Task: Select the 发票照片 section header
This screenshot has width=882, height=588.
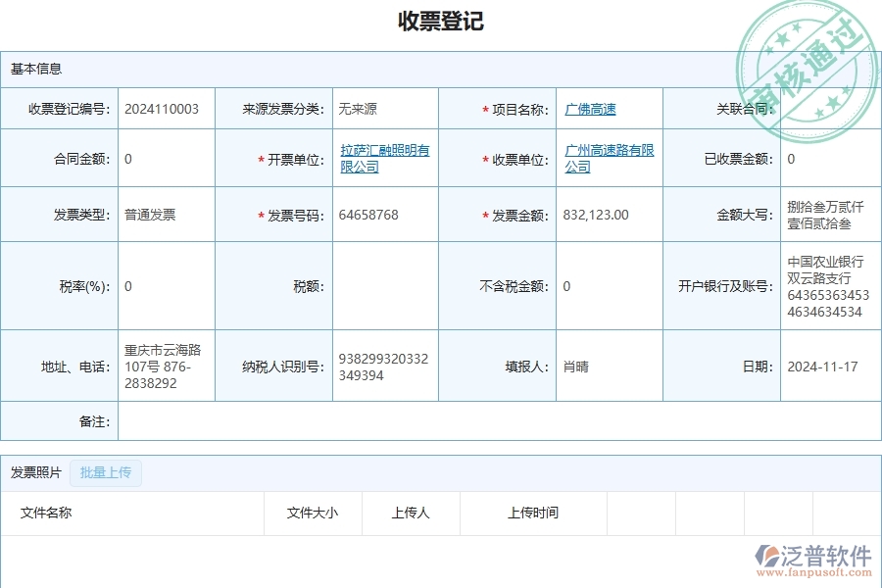Action: [x=34, y=472]
